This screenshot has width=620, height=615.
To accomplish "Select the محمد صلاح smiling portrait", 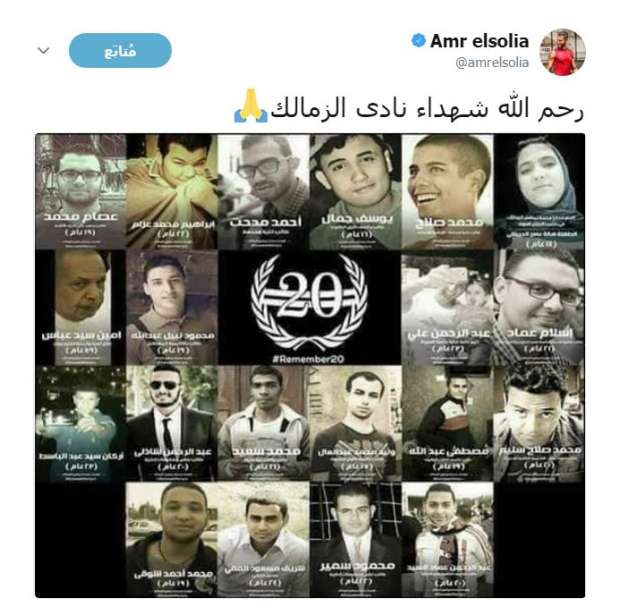I will click(x=447, y=191).
